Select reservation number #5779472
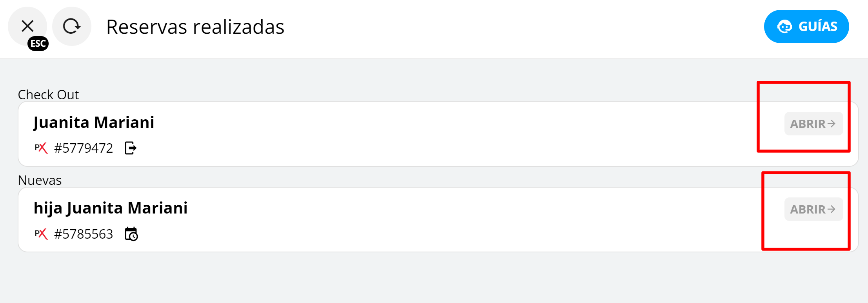Viewport: 868px width, 303px height. click(x=84, y=148)
